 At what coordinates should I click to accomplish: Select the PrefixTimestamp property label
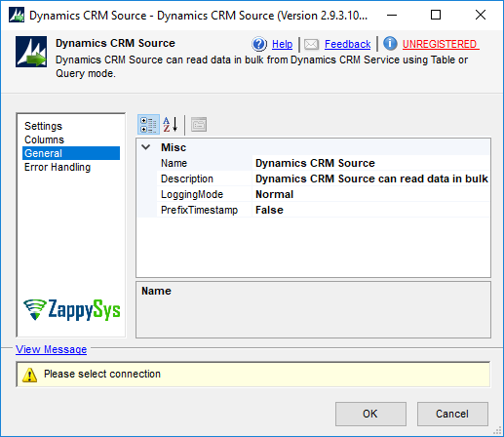[199, 210]
